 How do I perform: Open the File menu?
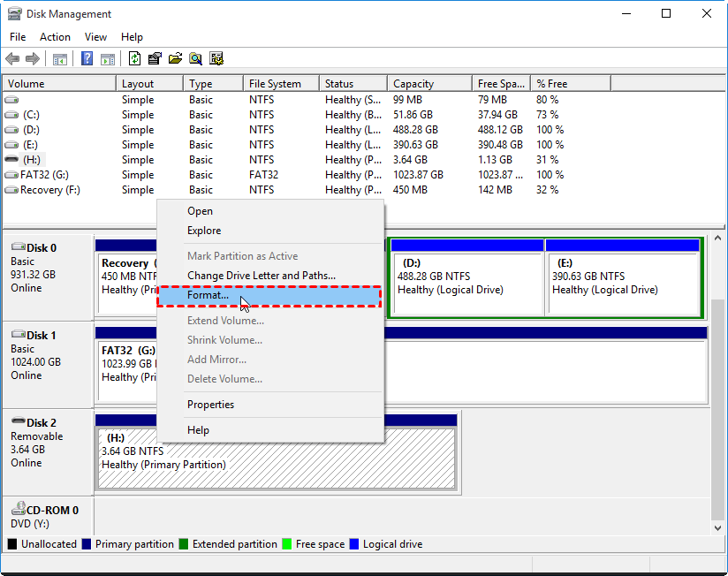coord(18,37)
